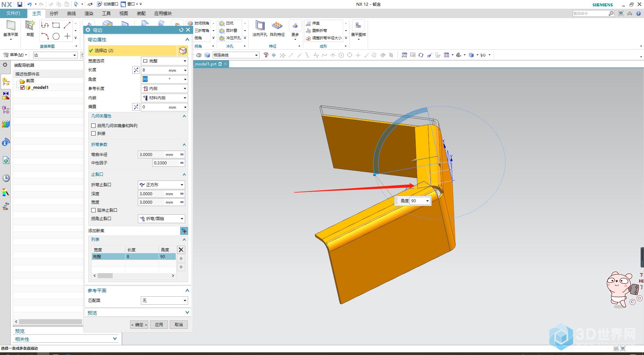
Task: Uncheck the _model1 visibility checkbox
Action: 22,88
